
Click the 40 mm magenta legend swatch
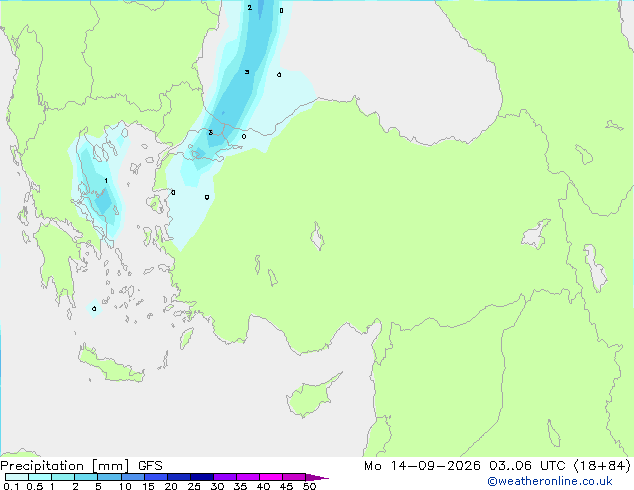tap(271, 477)
